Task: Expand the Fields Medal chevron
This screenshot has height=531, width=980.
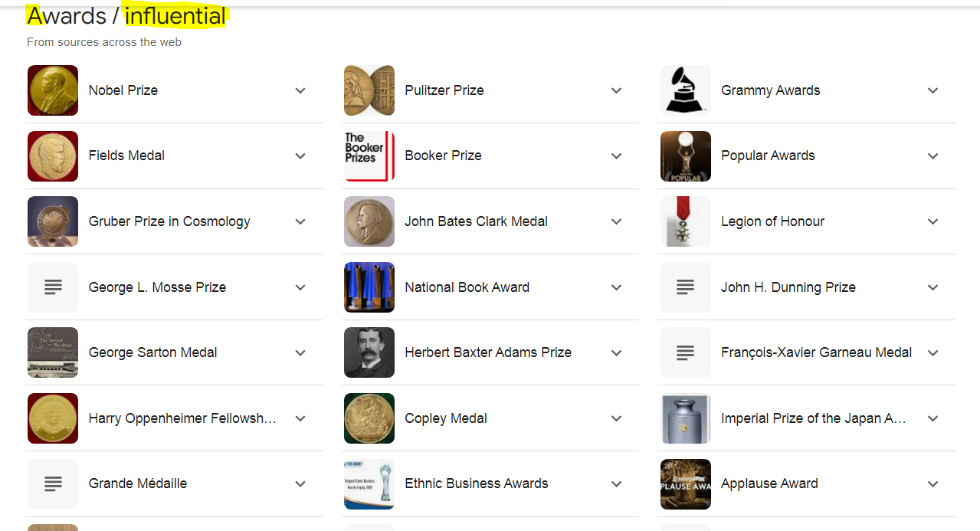Action: [x=300, y=156]
